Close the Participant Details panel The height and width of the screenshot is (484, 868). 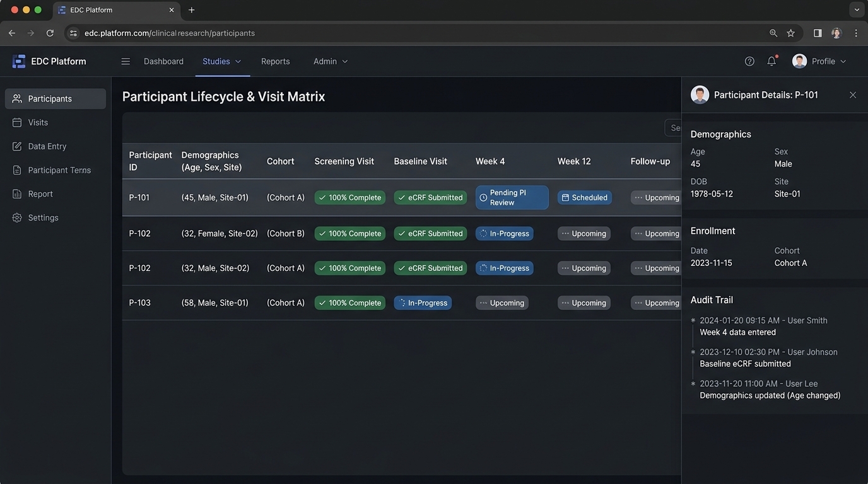pos(853,95)
